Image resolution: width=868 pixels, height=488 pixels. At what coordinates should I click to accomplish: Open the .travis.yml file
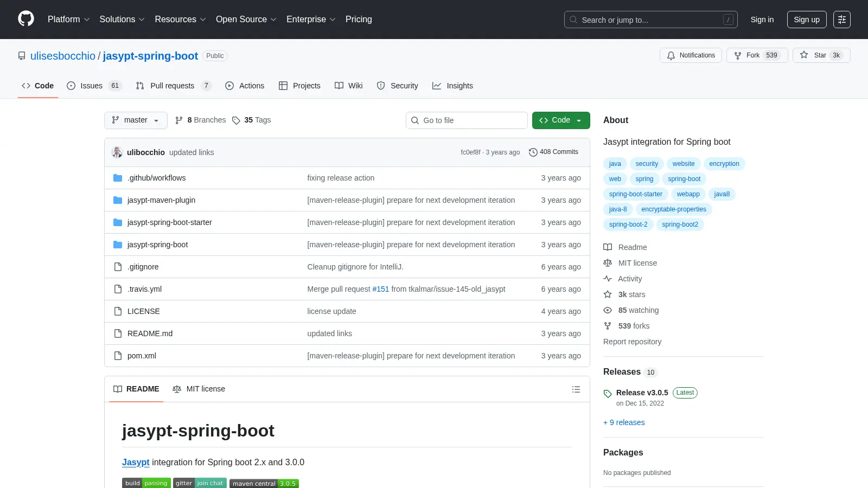[144, 289]
